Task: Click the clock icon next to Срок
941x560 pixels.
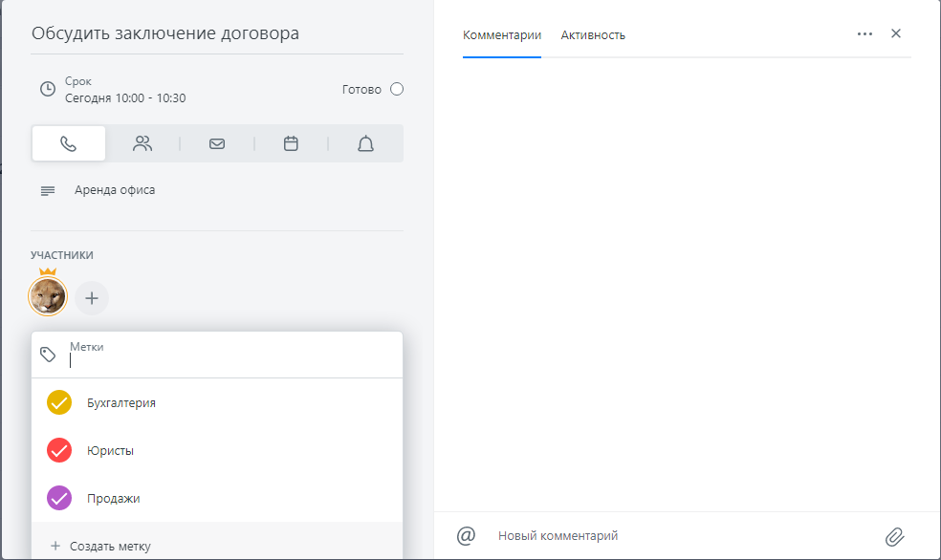Action: click(x=48, y=89)
